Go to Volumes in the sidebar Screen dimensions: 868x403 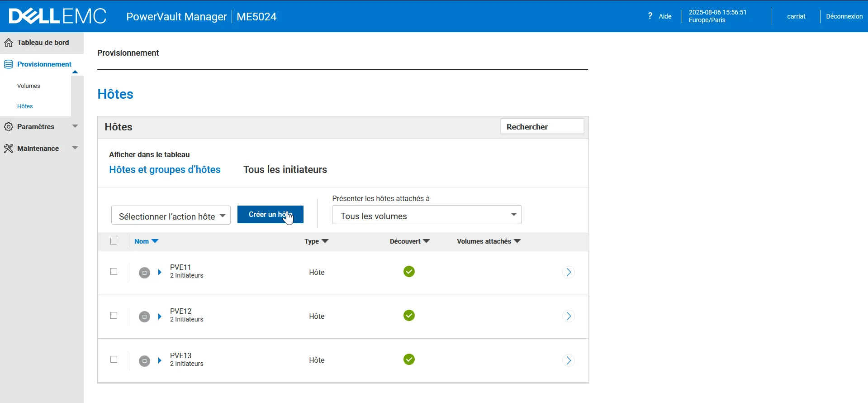28,86
